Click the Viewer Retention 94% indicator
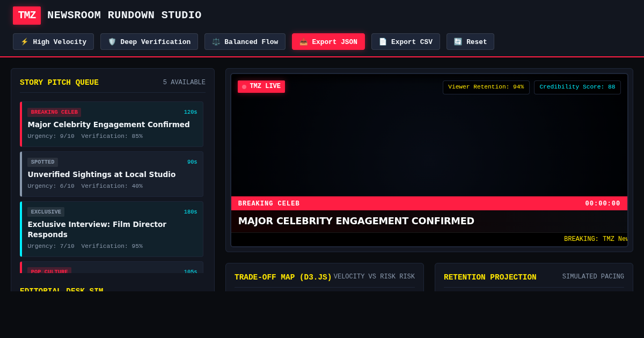 point(486,87)
